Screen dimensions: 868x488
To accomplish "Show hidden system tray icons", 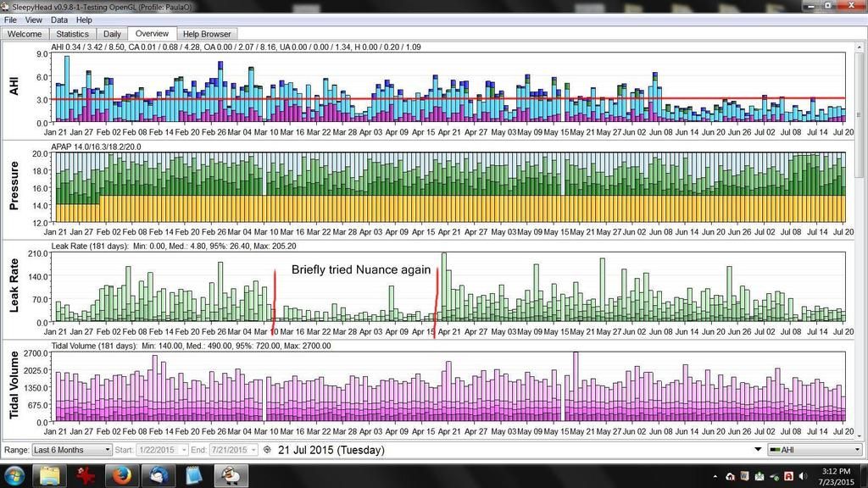I will 717,476.
